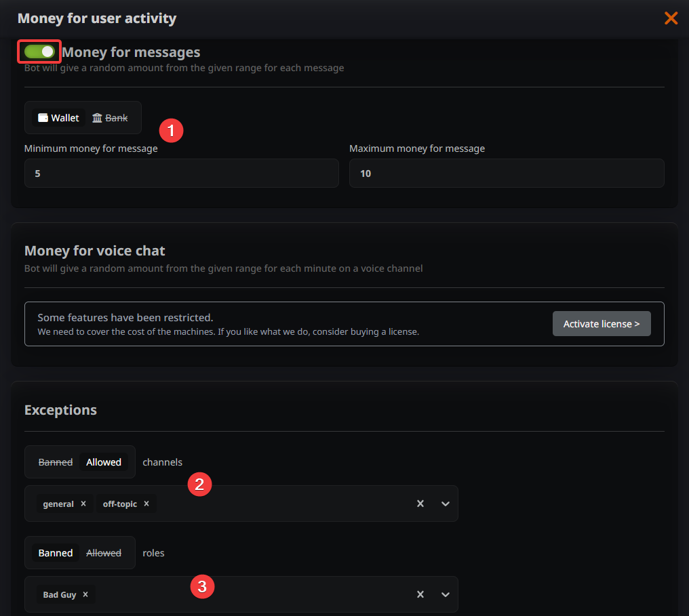Select Bank as money destination
The height and width of the screenshot is (616, 689).
click(110, 118)
